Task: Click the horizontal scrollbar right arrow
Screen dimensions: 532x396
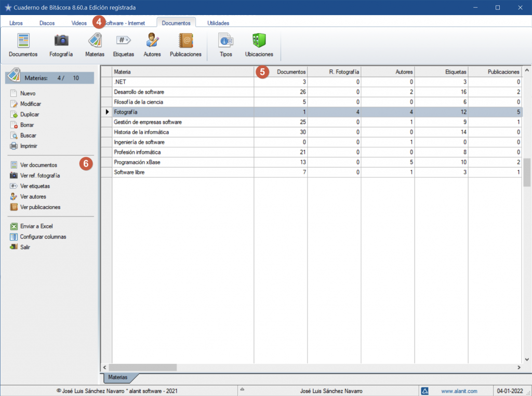Action: pos(518,367)
